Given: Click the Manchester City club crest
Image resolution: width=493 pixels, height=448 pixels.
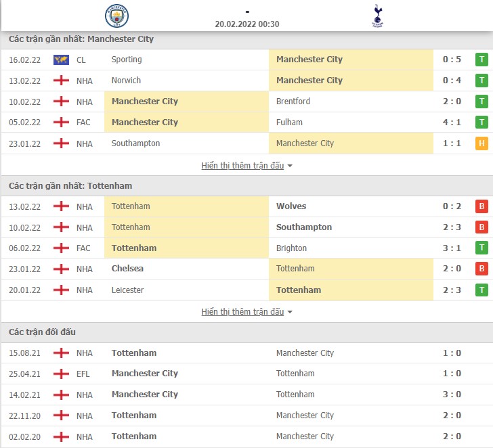Looking at the screenshot, I should 116,16.
